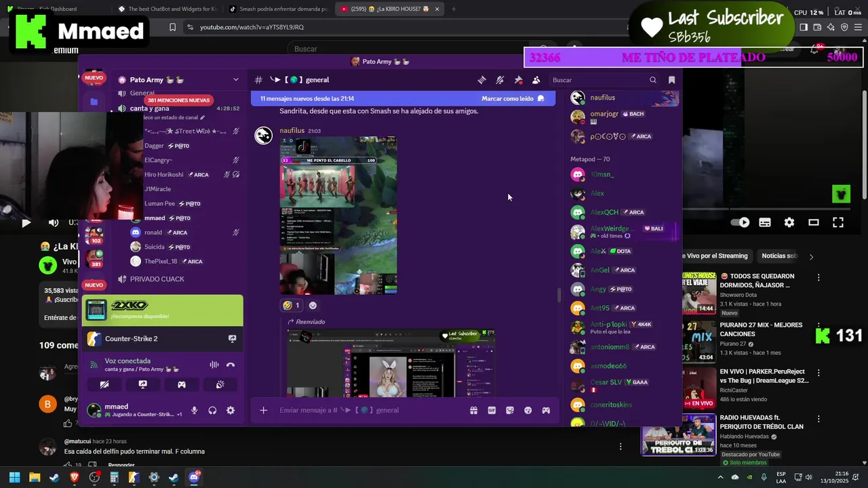Image resolution: width=868 pixels, height=488 pixels.
Task: Start an activity with controller button
Action: tap(182, 384)
